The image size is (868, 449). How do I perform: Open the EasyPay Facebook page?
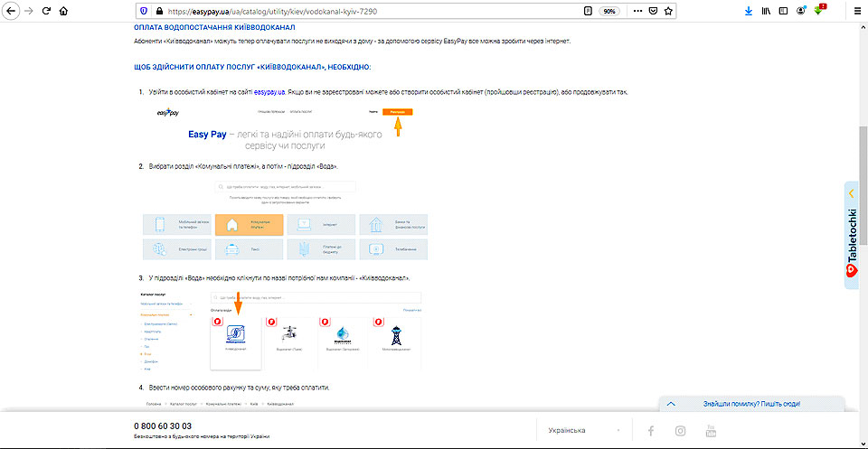(651, 430)
